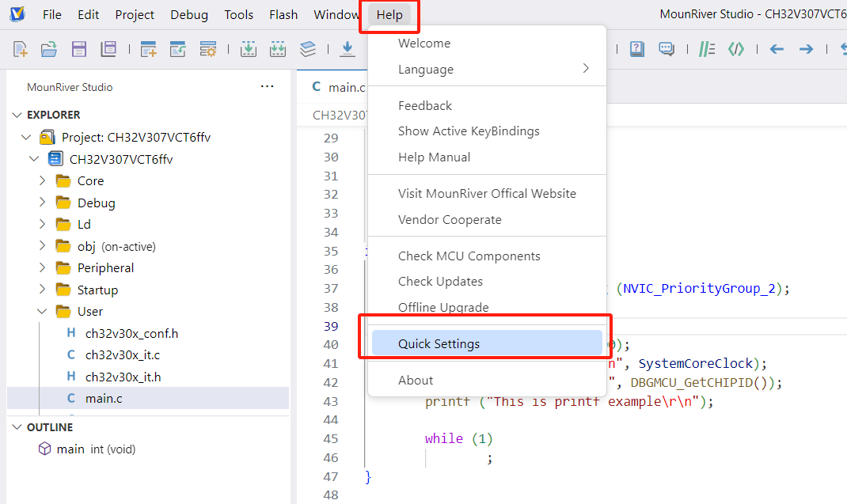This screenshot has height=504, width=847.
Task: Open Help Manual menu entry
Action: [x=487, y=157]
